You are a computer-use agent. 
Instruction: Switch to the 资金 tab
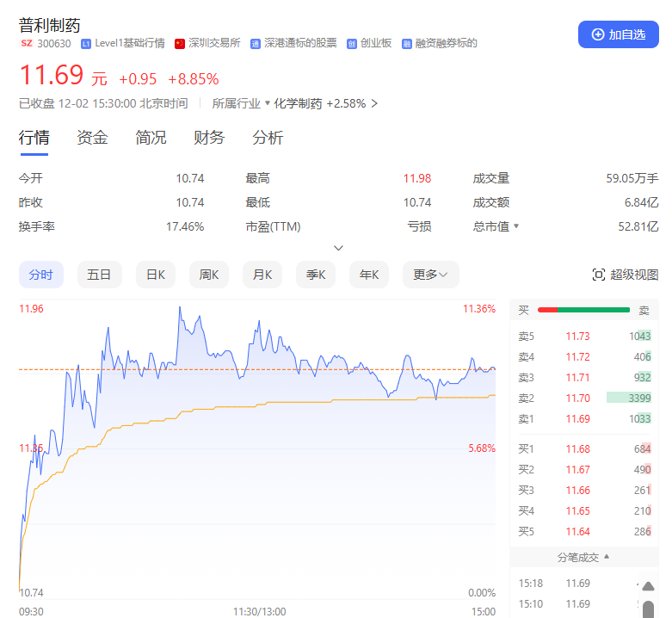tap(92, 138)
